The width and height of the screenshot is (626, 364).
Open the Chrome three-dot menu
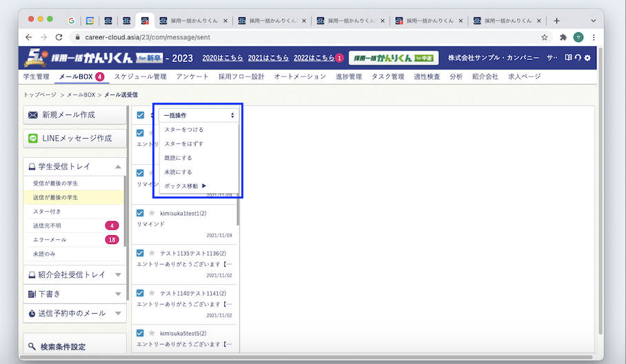pos(594,37)
